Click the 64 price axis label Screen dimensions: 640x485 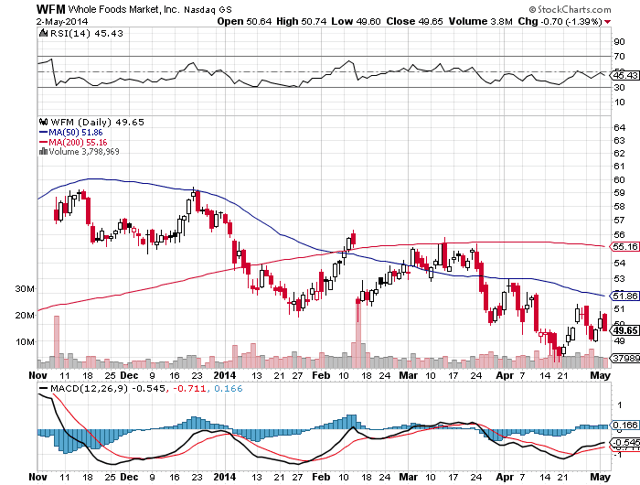[619, 127]
